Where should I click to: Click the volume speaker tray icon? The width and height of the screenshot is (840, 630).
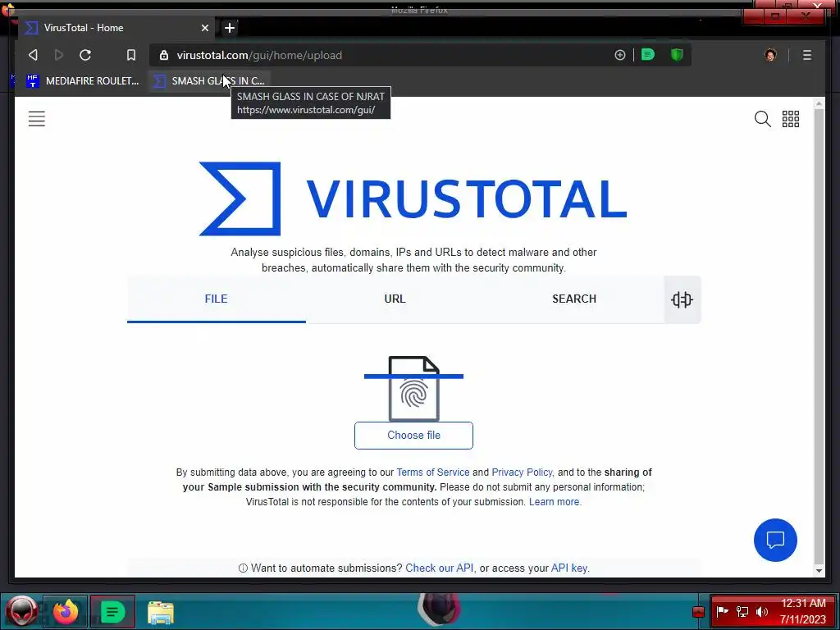[x=762, y=611]
